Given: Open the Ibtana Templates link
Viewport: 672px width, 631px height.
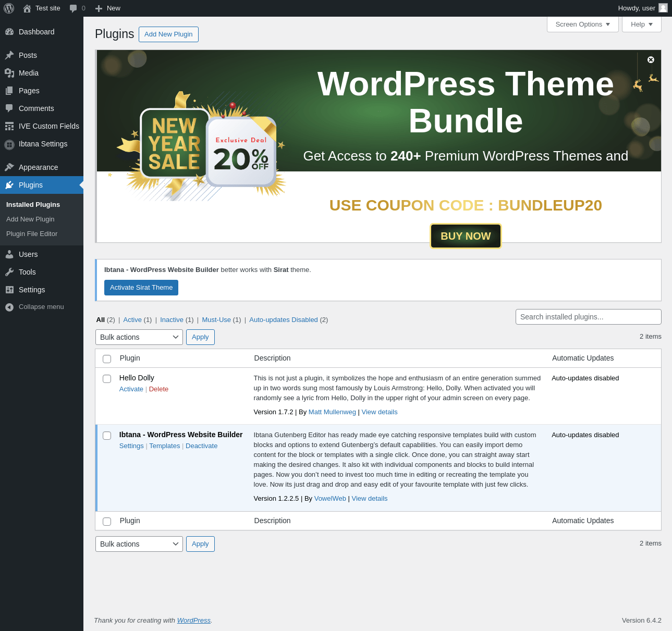Looking at the screenshot, I should pyautogui.click(x=165, y=446).
